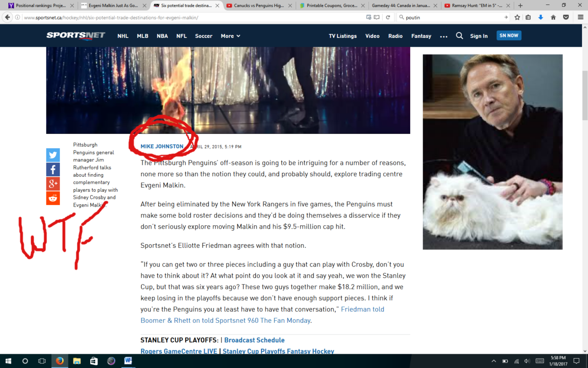Open Firefox downloads arrow
Image resolution: width=588 pixels, height=368 pixels.
point(541,17)
